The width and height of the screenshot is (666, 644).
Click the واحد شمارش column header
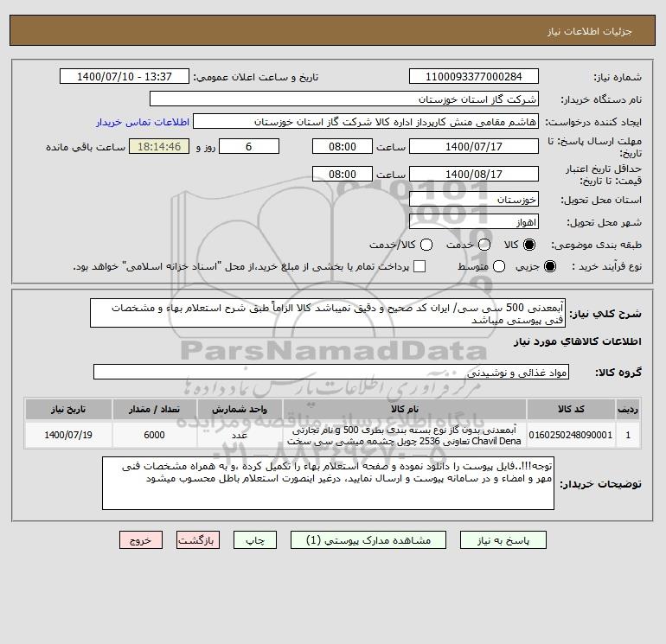click(240, 409)
